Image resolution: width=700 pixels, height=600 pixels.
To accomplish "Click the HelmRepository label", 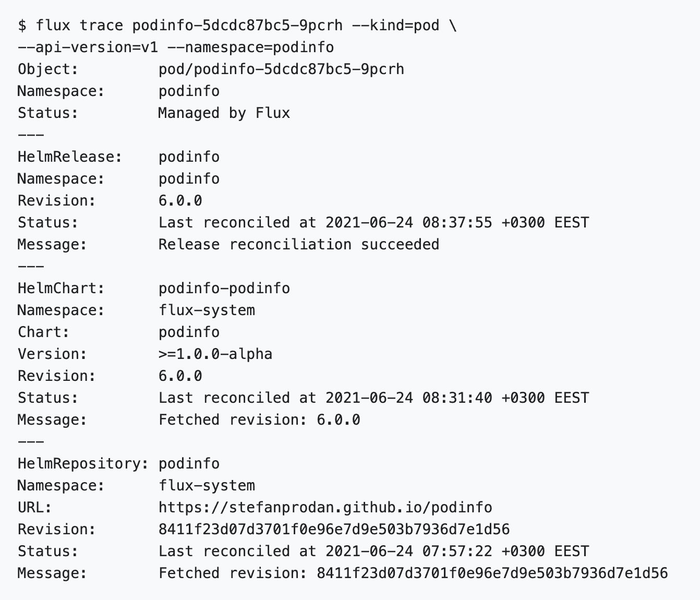I will point(83,464).
